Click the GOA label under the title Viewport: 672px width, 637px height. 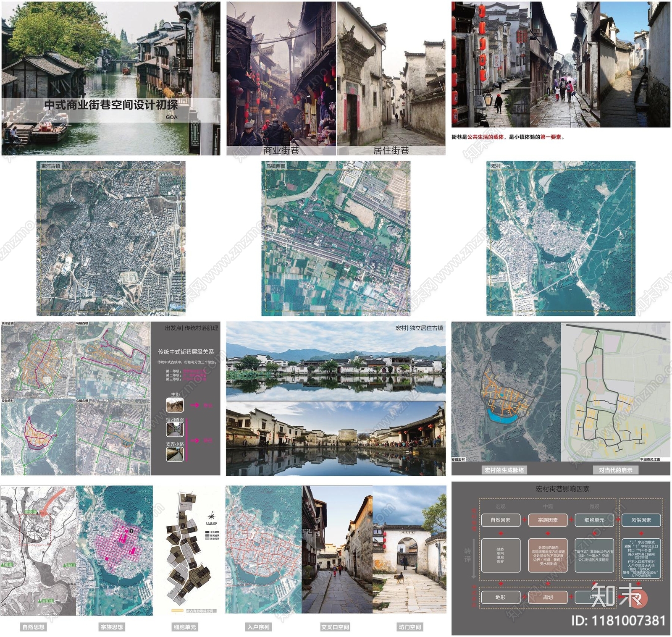[171, 117]
